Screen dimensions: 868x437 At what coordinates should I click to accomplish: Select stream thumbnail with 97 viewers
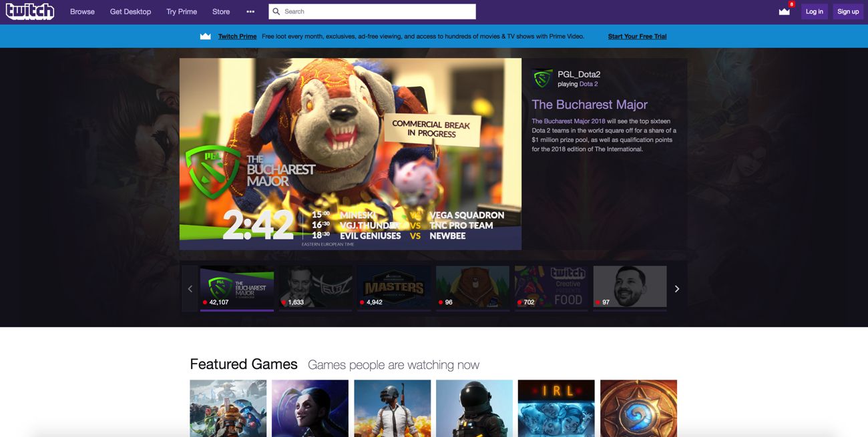pos(630,287)
